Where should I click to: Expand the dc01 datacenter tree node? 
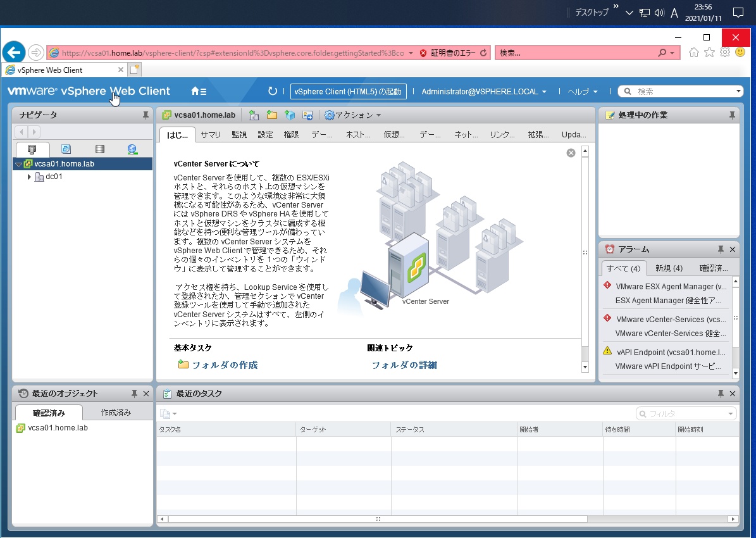click(29, 177)
